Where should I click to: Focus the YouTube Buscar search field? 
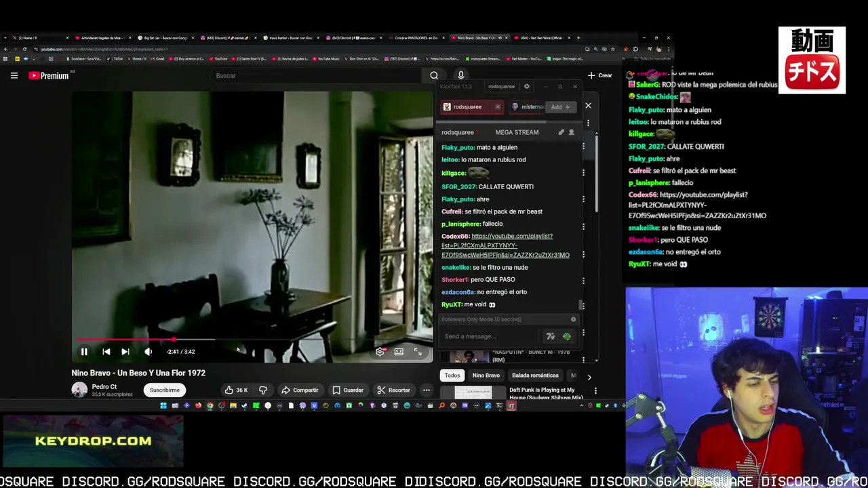pyautogui.click(x=315, y=75)
